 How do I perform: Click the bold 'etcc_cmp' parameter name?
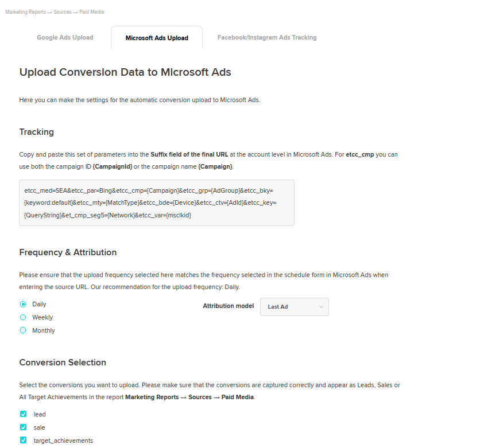click(x=360, y=154)
